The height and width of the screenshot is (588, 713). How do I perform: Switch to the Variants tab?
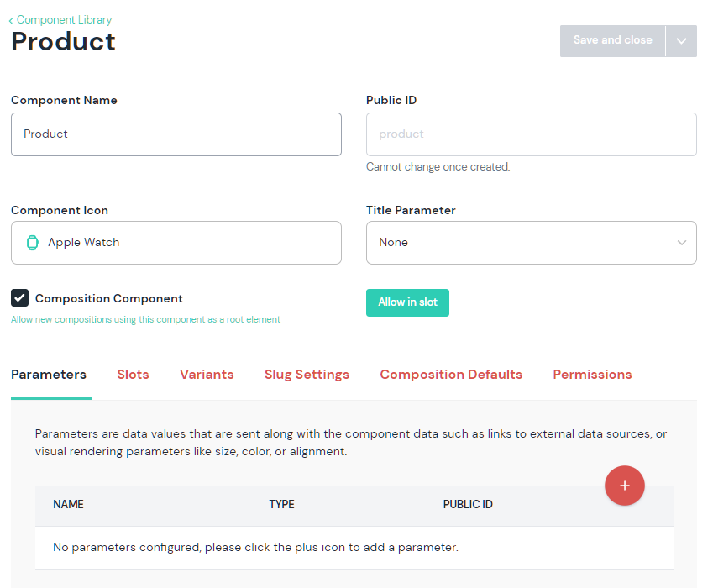click(x=207, y=375)
